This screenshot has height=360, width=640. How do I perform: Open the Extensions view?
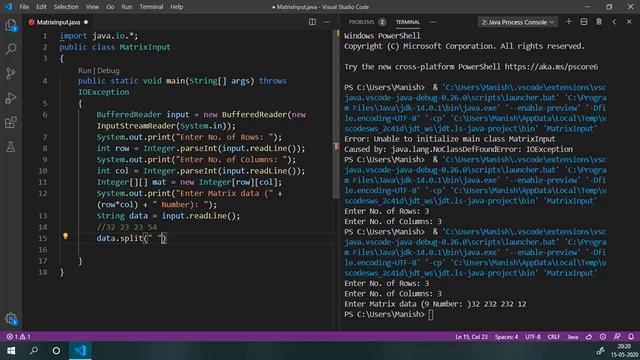11,122
